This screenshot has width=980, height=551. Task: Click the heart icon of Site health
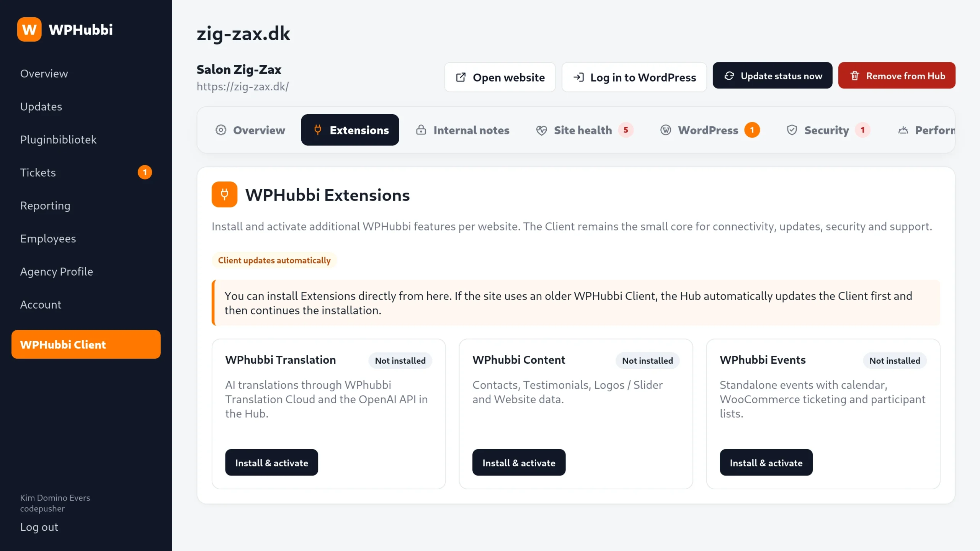pos(541,130)
